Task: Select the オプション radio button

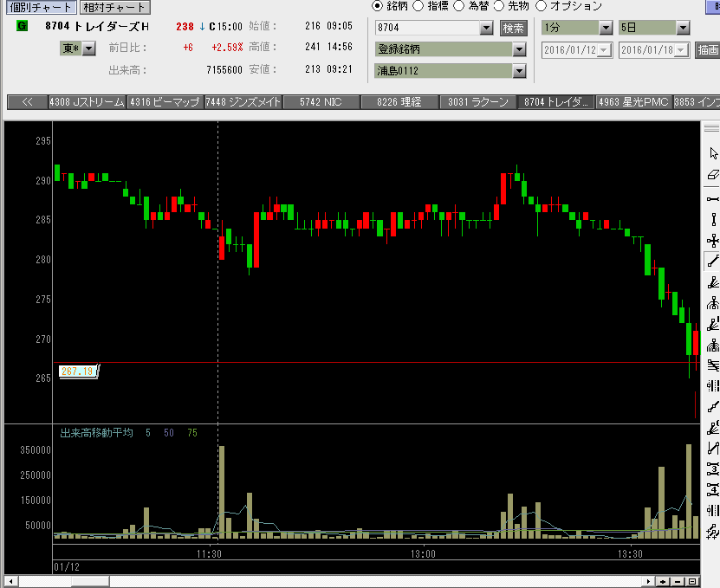Action: click(541, 6)
